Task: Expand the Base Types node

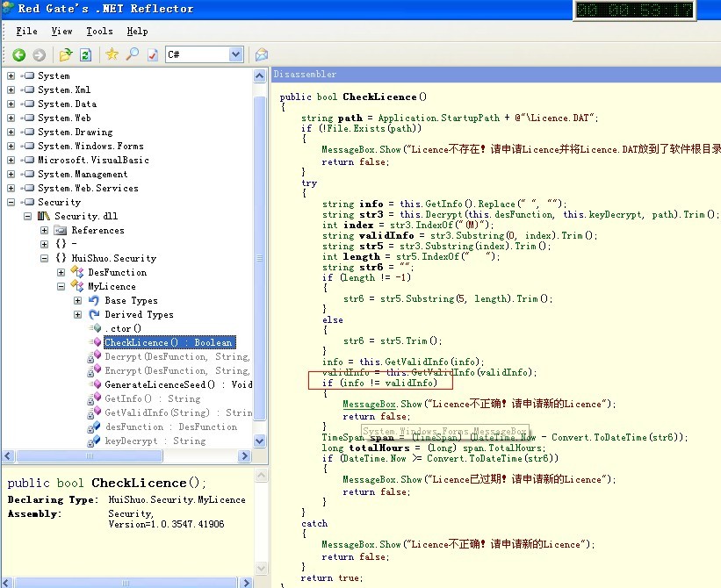Action: coord(77,300)
